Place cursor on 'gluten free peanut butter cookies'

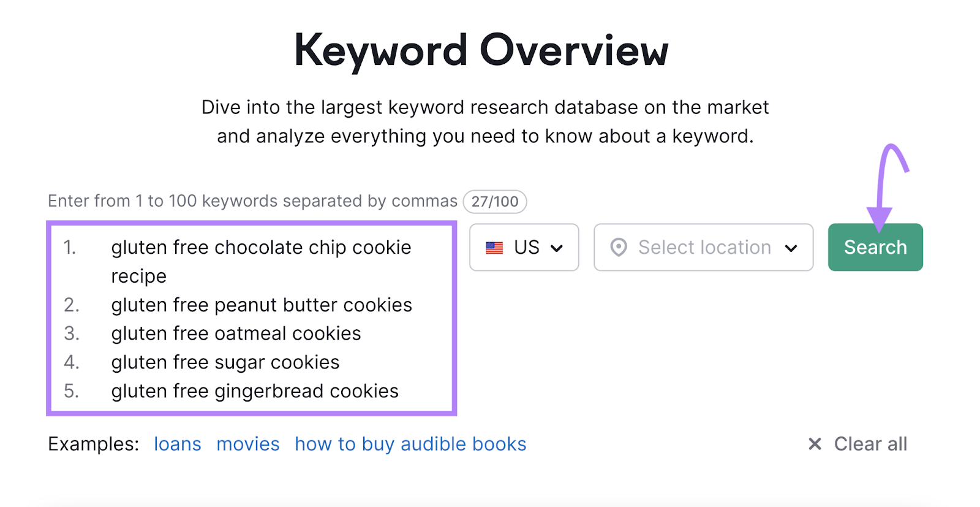pyautogui.click(x=262, y=304)
